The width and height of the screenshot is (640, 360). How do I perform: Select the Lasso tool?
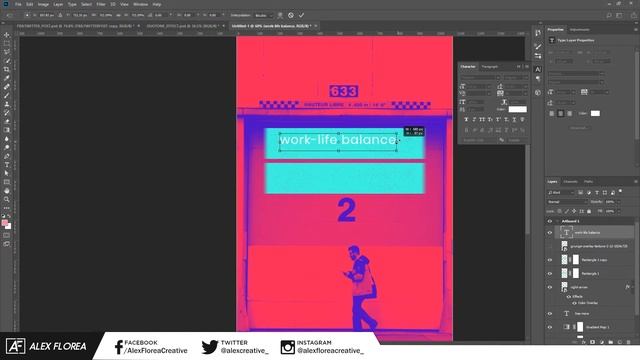click(x=7, y=52)
